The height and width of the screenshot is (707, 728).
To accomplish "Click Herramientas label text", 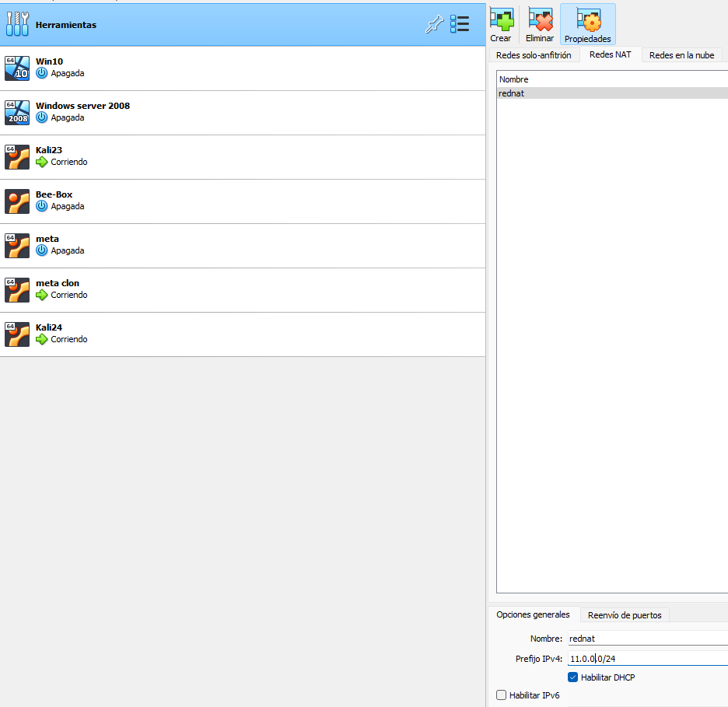I will coord(66,25).
